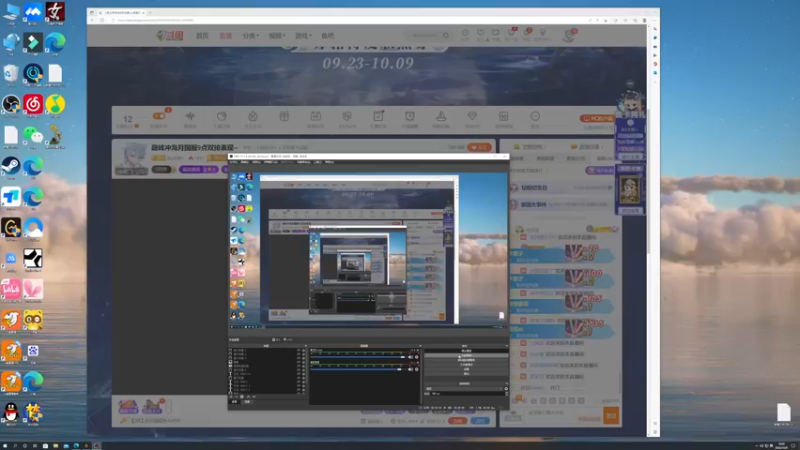Go to 首页 in Douyu navigation
The image size is (800, 450).
coord(203,36)
